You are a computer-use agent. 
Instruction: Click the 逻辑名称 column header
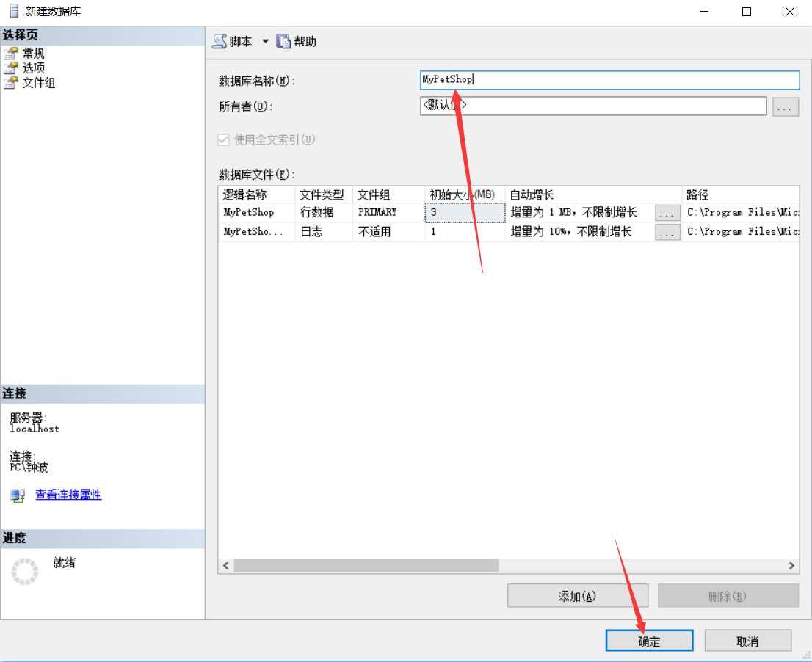pyautogui.click(x=256, y=194)
